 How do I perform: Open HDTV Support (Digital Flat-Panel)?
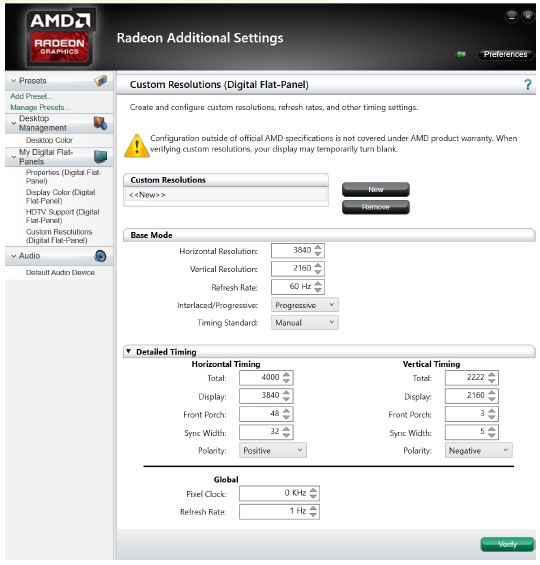(62, 216)
